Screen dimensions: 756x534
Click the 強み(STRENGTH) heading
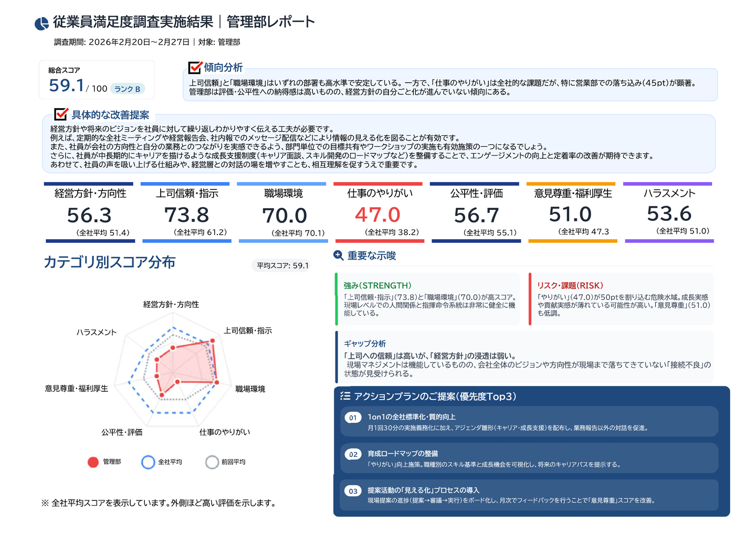(x=377, y=285)
